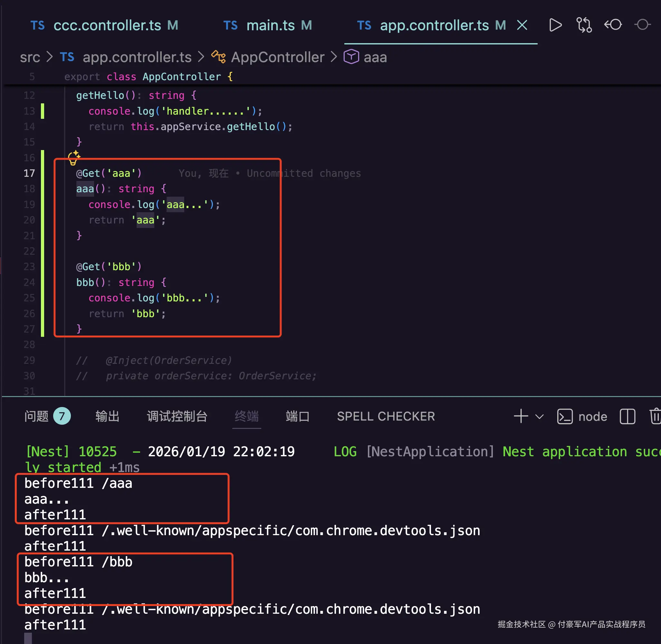Open the aaa method breadcrumb
This screenshot has height=644, width=661.
375,57
